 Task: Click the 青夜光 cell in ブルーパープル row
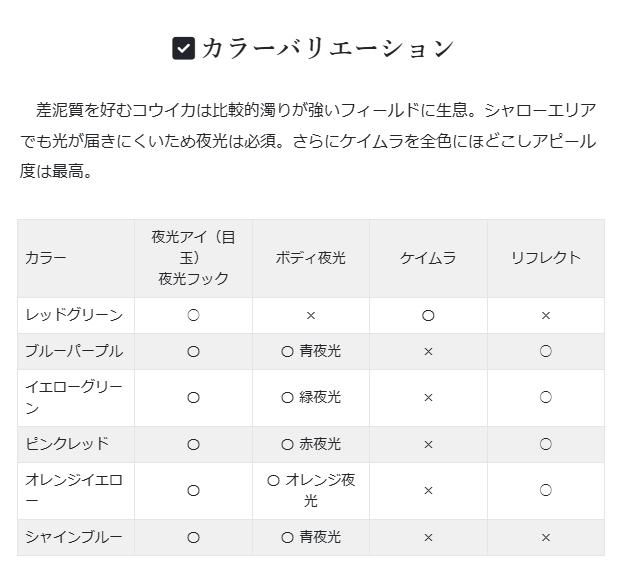[x=311, y=351]
